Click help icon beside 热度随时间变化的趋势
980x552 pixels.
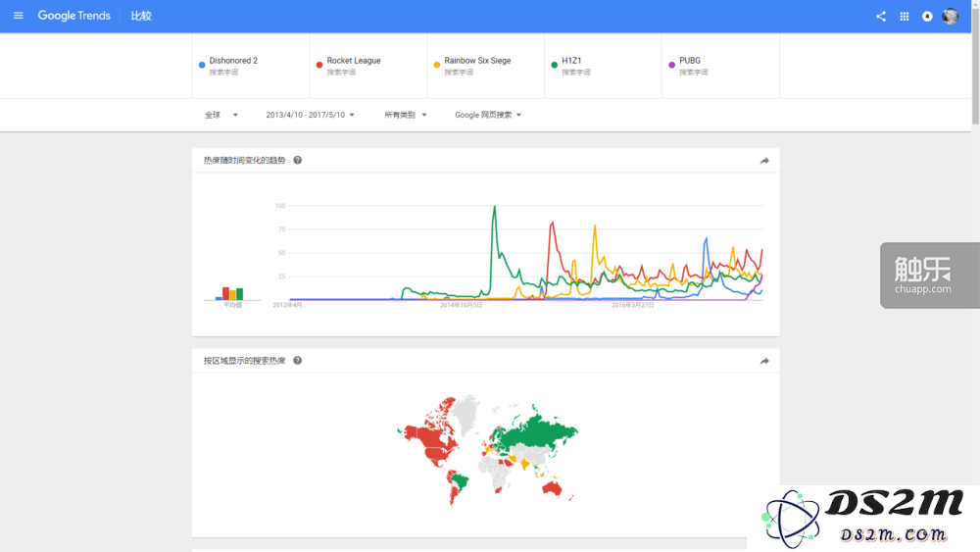pos(298,160)
